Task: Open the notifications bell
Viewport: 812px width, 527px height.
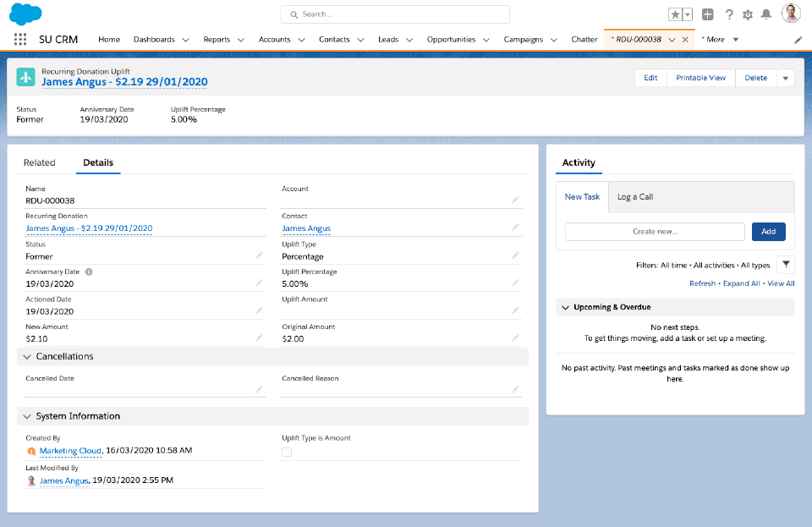Action: pyautogui.click(x=766, y=14)
